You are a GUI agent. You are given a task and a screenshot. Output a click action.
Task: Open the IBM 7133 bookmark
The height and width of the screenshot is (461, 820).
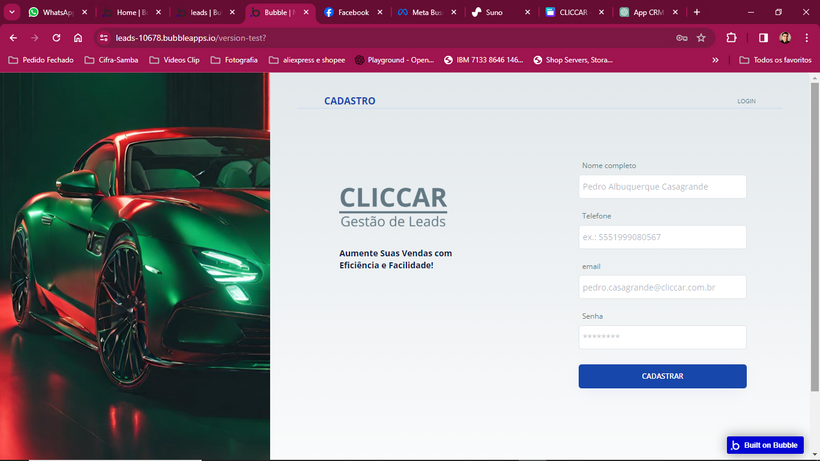[x=483, y=60]
